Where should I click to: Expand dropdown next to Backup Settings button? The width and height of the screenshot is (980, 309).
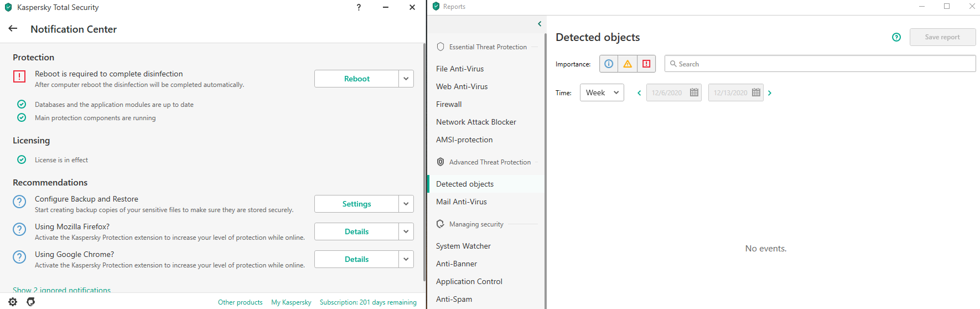[406, 204]
